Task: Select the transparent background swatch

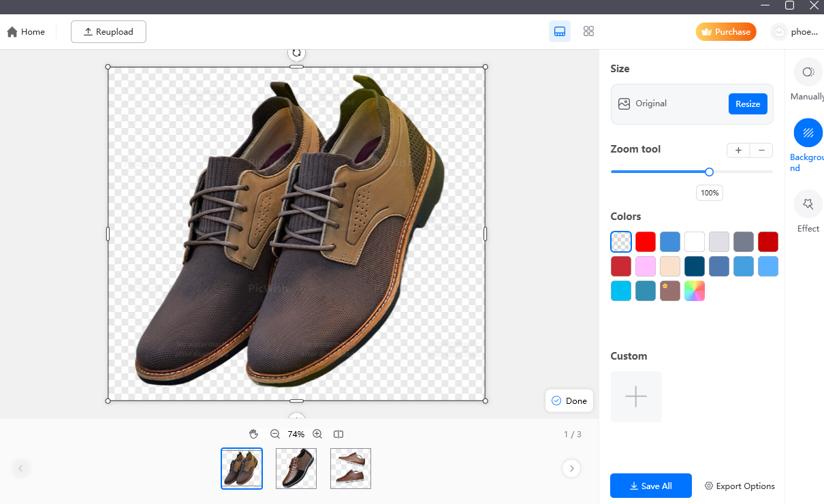Action: [621, 242]
